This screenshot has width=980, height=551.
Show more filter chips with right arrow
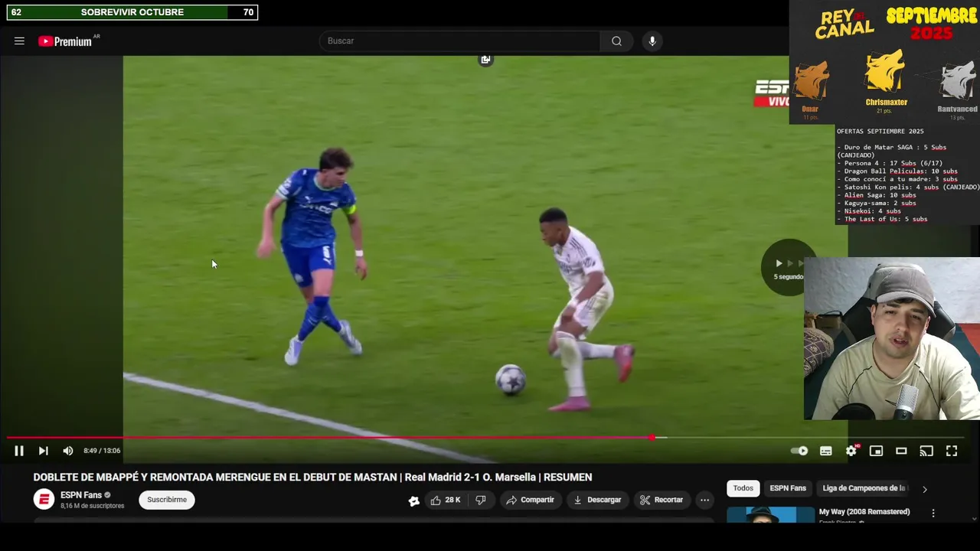(x=924, y=489)
